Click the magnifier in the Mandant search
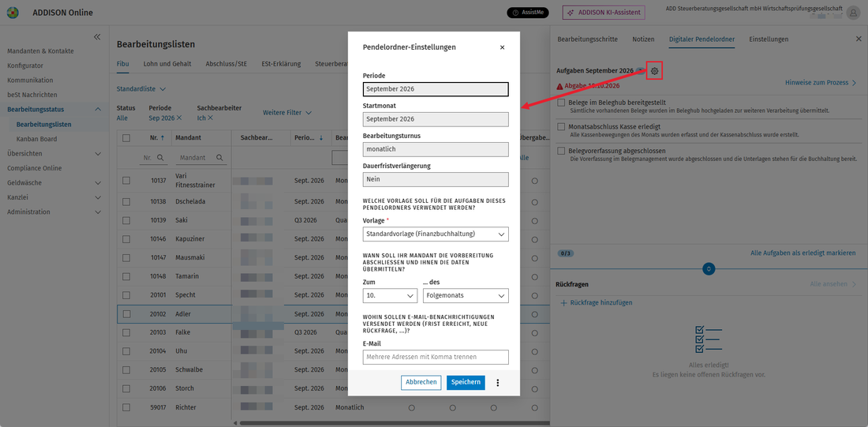The image size is (868, 427). 219,158
